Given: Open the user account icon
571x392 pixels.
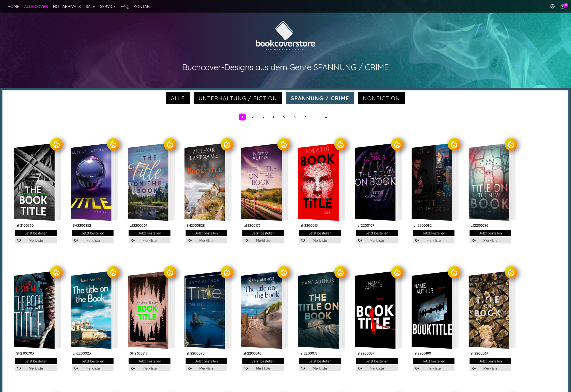Looking at the screenshot, I should pyautogui.click(x=552, y=6).
